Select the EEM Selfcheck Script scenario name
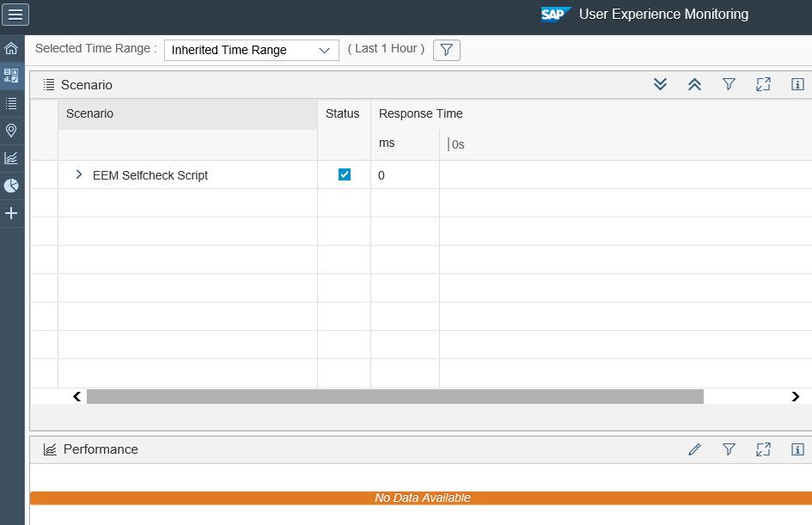Viewport: 812px width, 525px height. point(150,175)
